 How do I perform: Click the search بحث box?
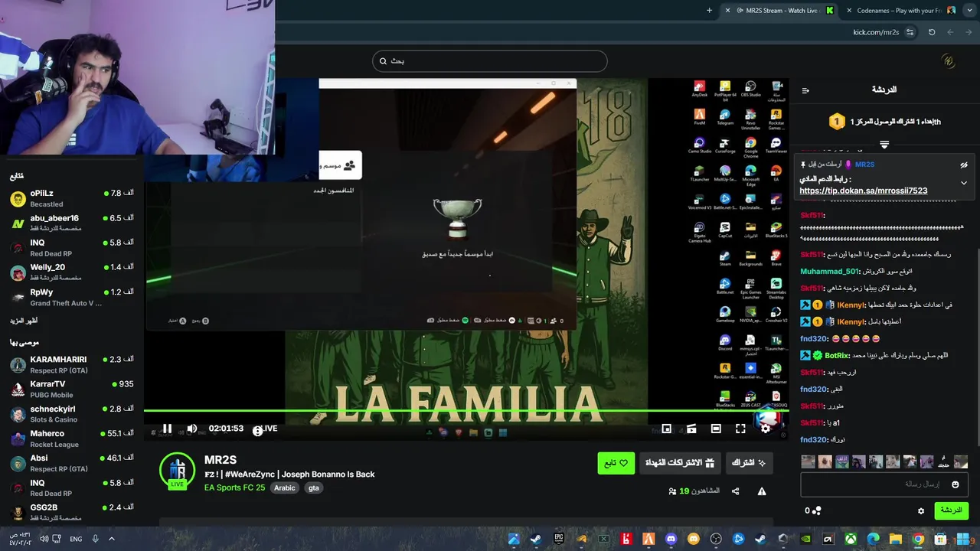pyautogui.click(x=490, y=61)
